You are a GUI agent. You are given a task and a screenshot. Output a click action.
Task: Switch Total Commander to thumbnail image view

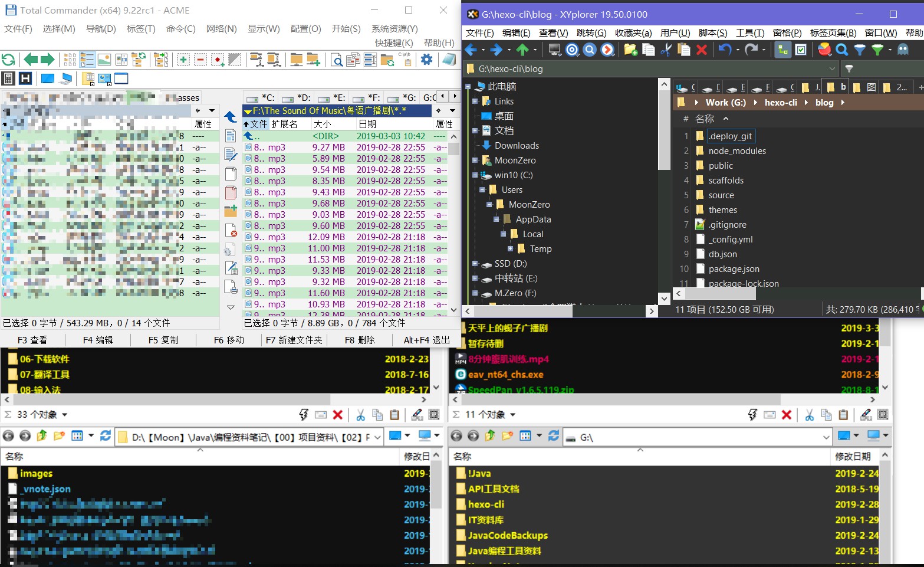point(104,59)
